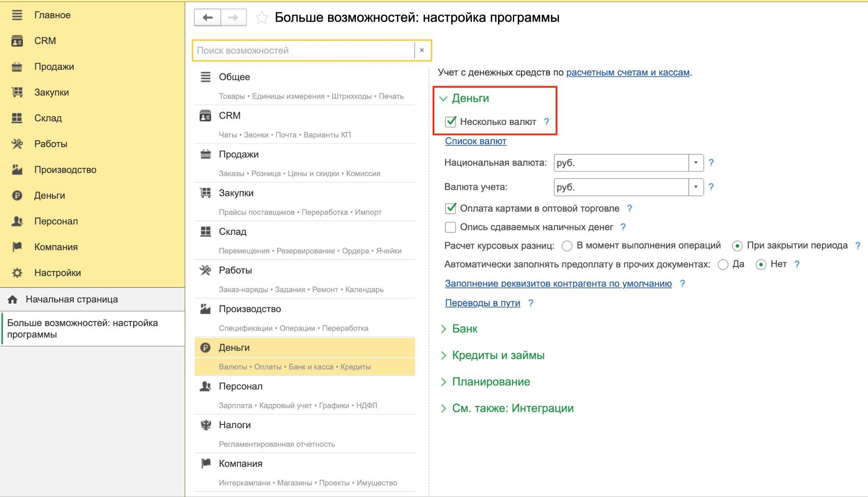868x497 pixels.
Task: Open help for Расчет курсовых разниц option
Action: pyautogui.click(x=857, y=246)
